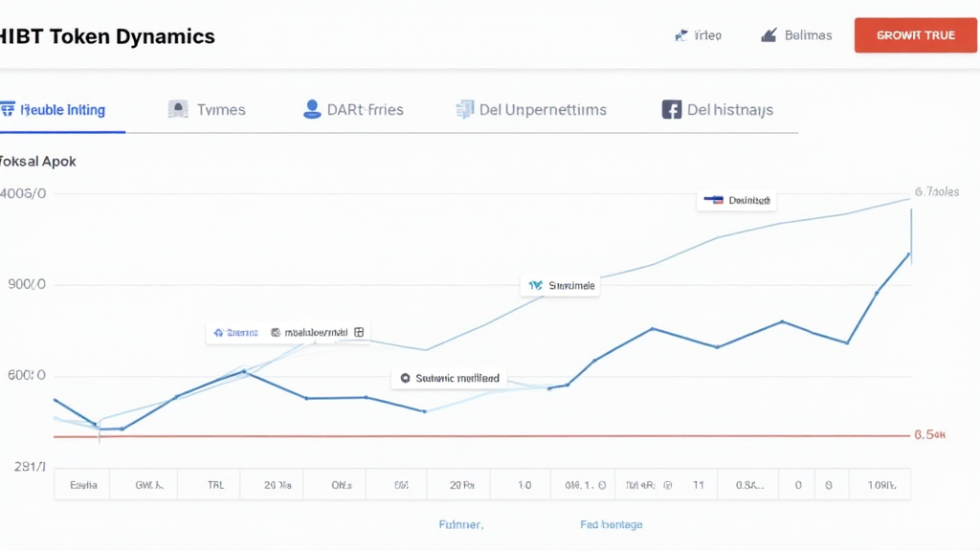Click the Starimele chart tooltip icon

coord(535,285)
